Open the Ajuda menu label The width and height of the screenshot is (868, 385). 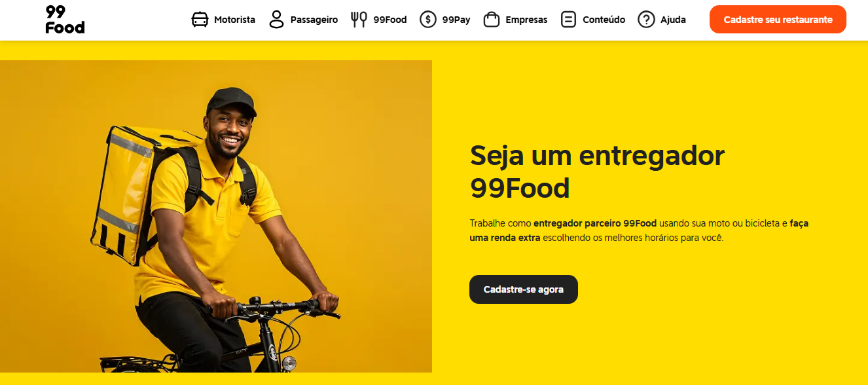tap(673, 20)
